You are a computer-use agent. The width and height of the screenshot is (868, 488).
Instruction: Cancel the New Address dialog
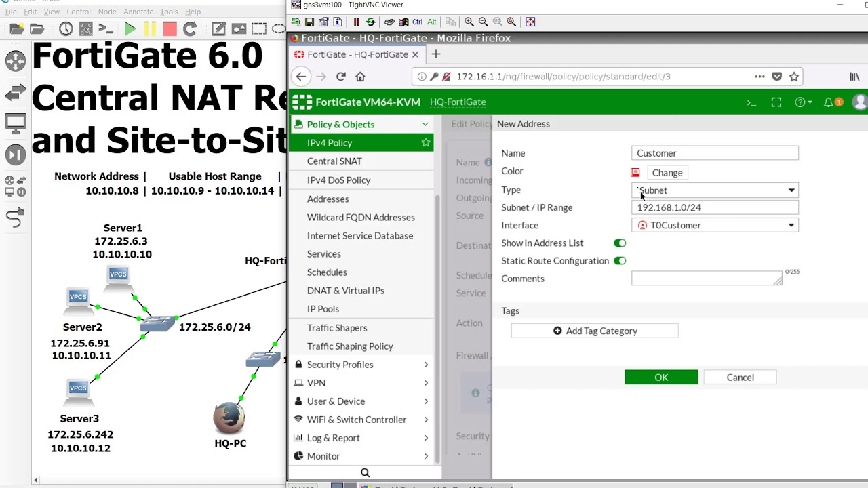(740, 378)
